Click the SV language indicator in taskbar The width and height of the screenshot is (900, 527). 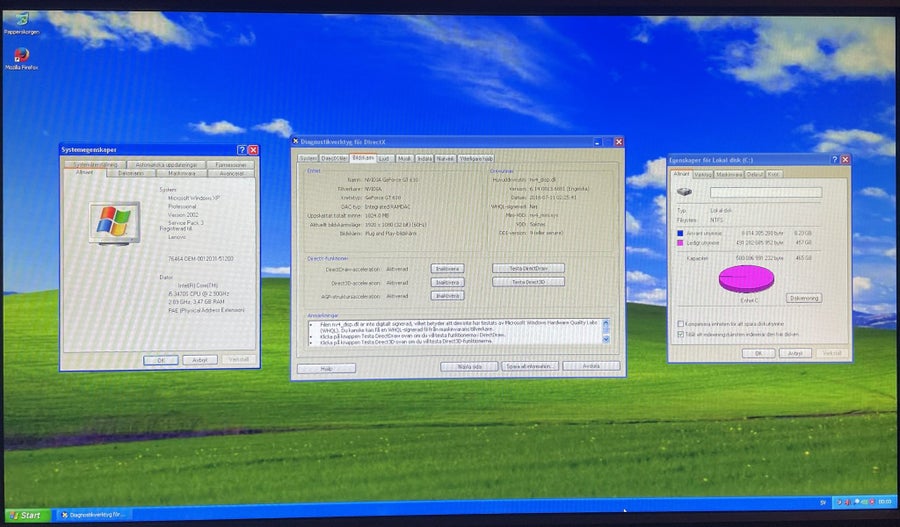823,502
